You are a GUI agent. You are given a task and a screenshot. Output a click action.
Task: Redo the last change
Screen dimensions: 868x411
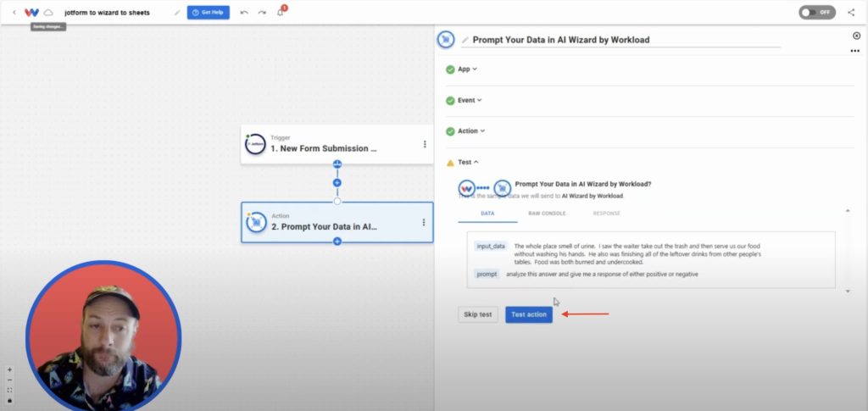(262, 12)
